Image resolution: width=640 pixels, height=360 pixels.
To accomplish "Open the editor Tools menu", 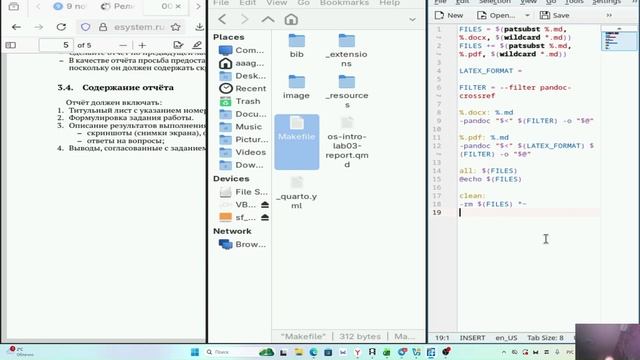I will (x=574, y=2).
